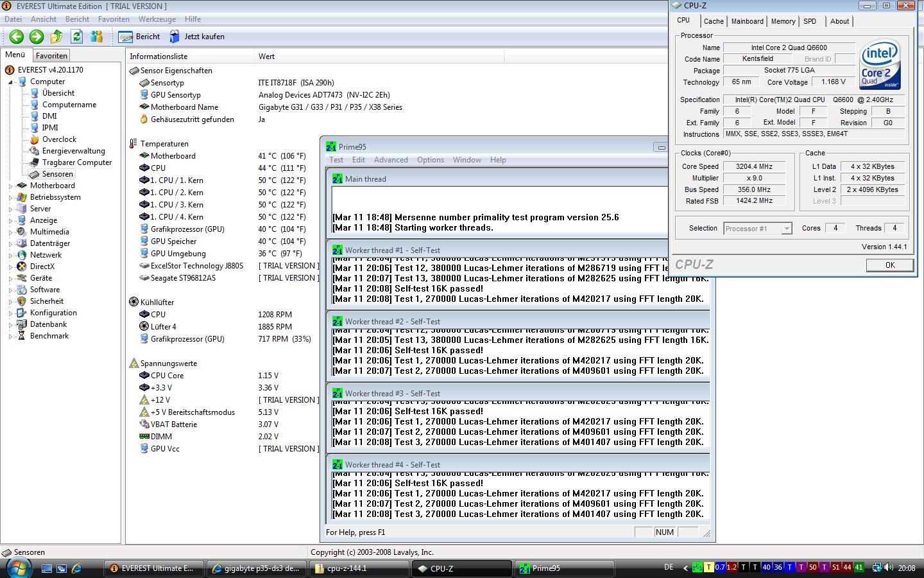924x578 pixels.
Task: Expand the Datenträger tree node
Action: coord(10,244)
